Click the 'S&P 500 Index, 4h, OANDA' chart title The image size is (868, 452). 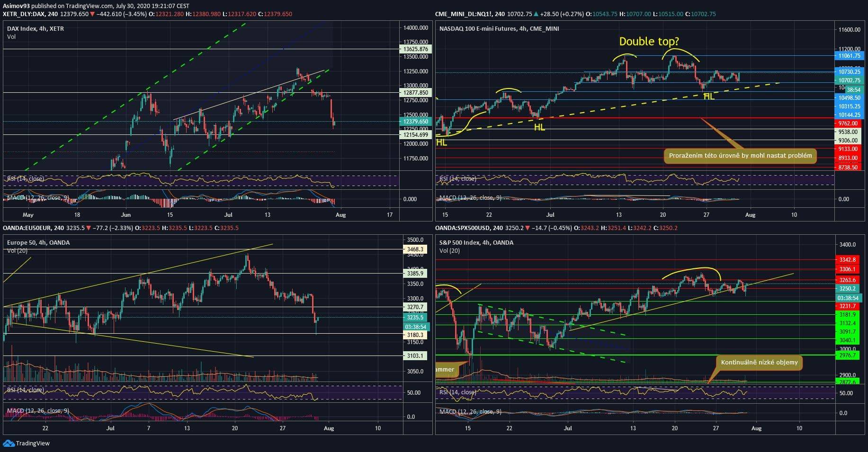tap(476, 242)
